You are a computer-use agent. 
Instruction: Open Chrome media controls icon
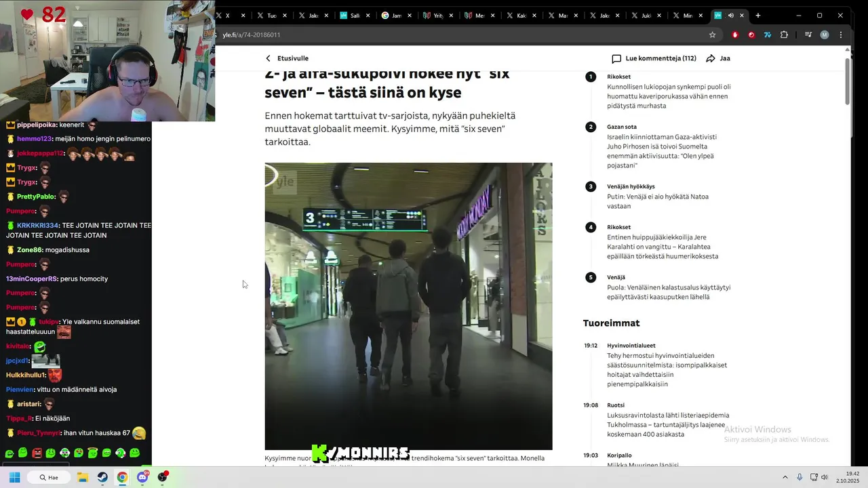tap(808, 35)
